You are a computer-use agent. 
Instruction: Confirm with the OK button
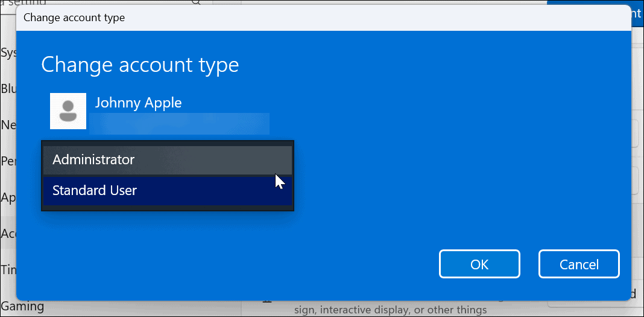coord(479,264)
